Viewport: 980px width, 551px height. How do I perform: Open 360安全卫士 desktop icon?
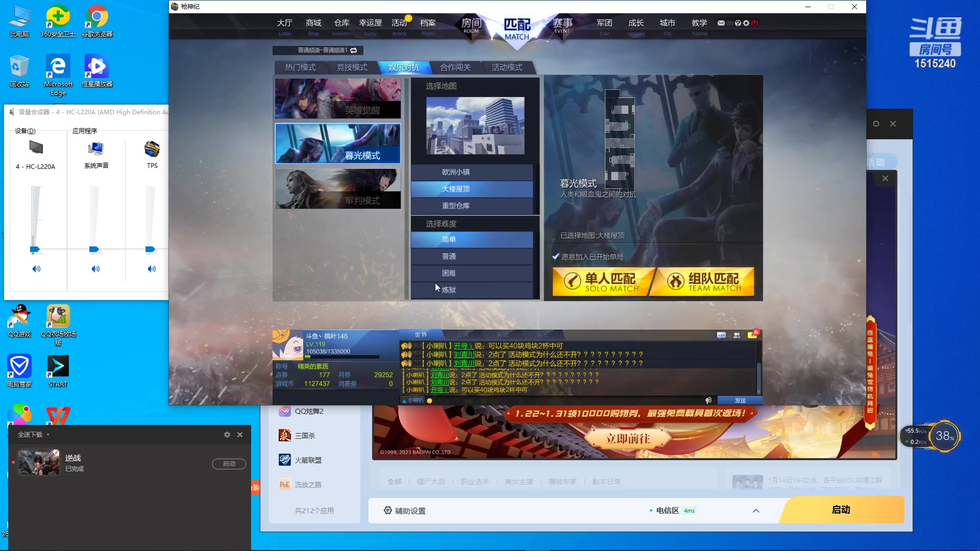click(x=58, y=21)
